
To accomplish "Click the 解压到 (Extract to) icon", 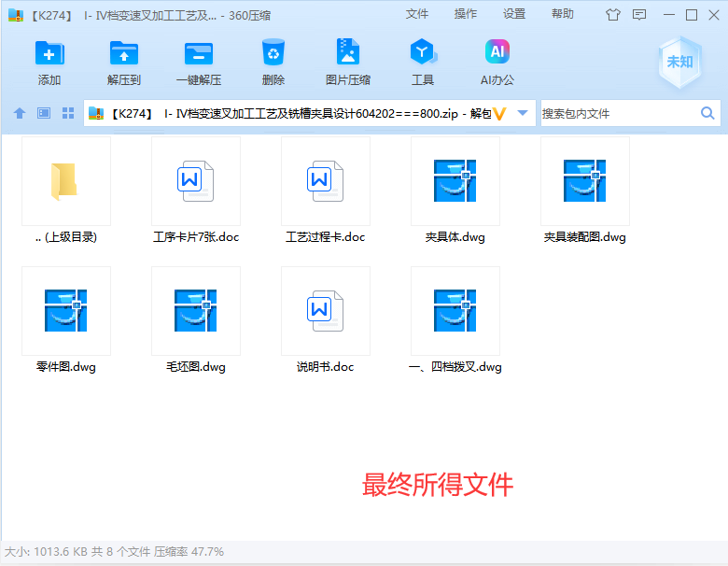I will [124, 53].
